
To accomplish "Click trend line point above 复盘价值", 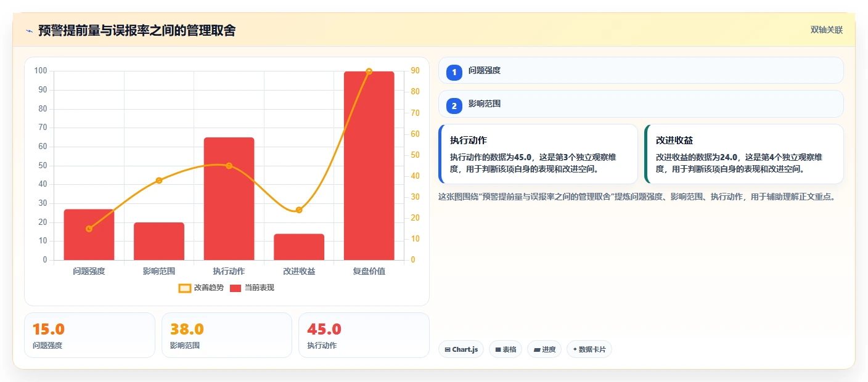I will [369, 71].
